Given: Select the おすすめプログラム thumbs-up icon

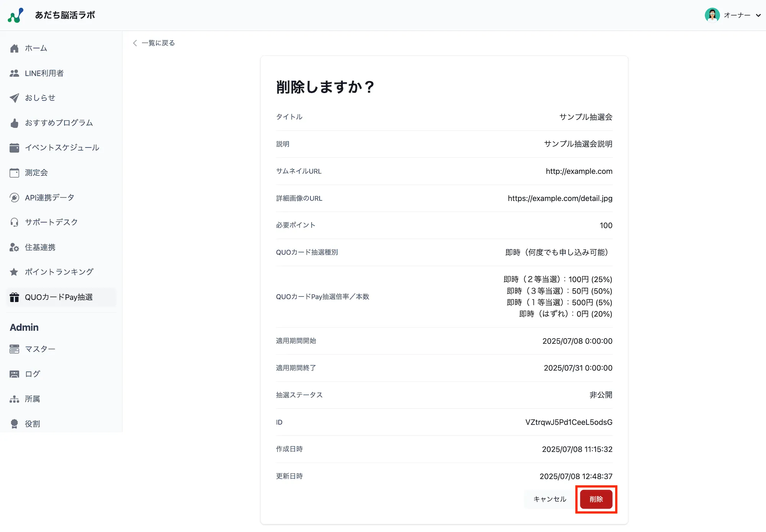Looking at the screenshot, I should pos(14,123).
